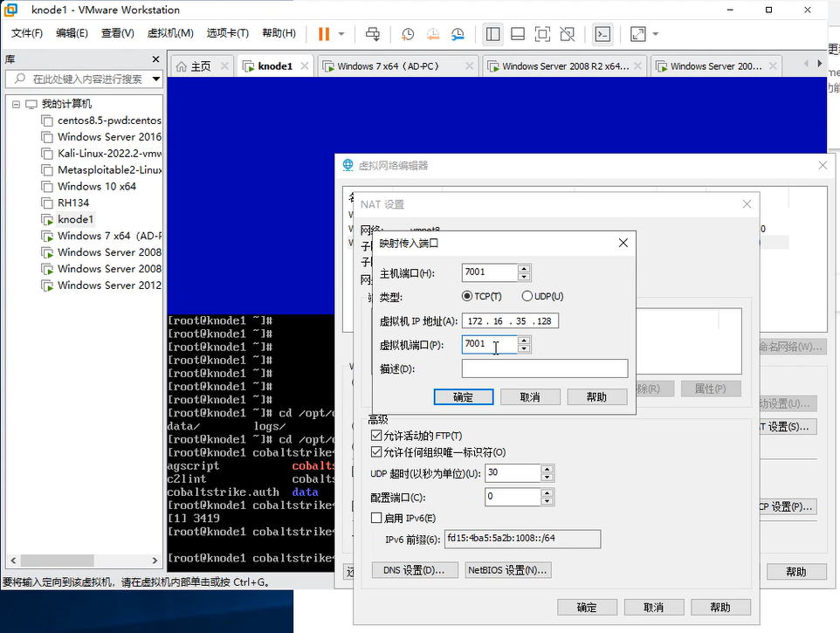Click the tab scroll right arrow
Screen dimensions: 840x633
(819, 63)
